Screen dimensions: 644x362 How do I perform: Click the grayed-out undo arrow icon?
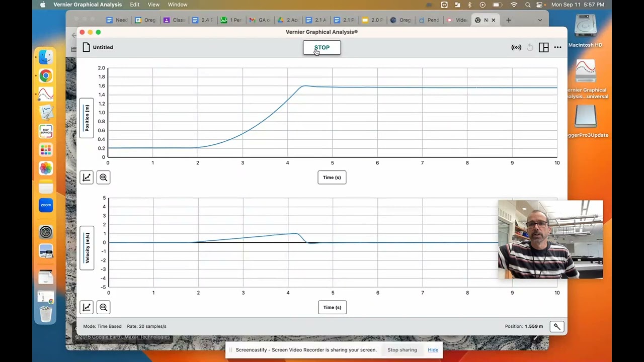(530, 47)
